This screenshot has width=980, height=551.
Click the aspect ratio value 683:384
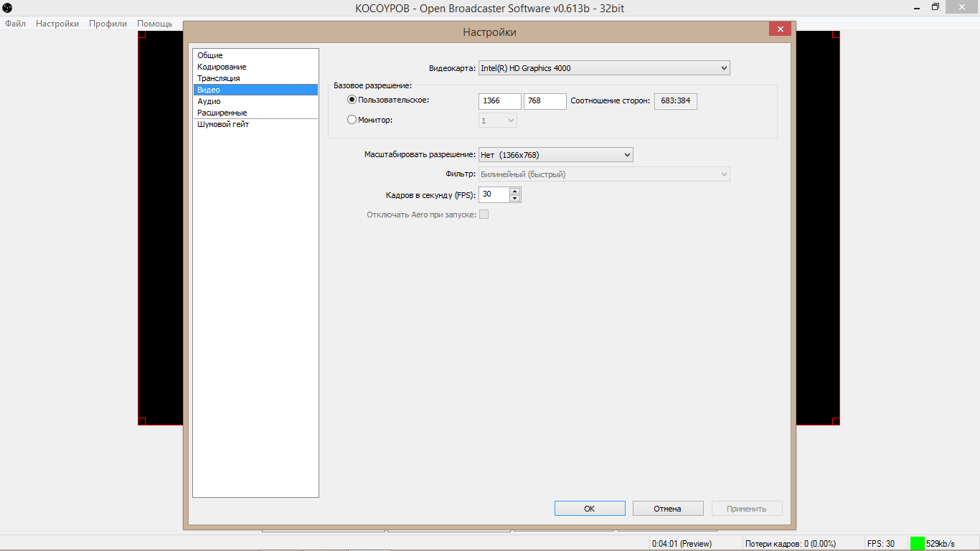click(675, 101)
